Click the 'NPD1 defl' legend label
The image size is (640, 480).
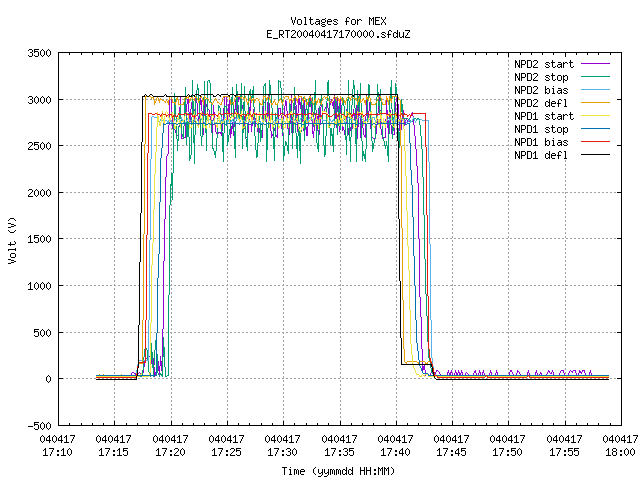point(541,156)
